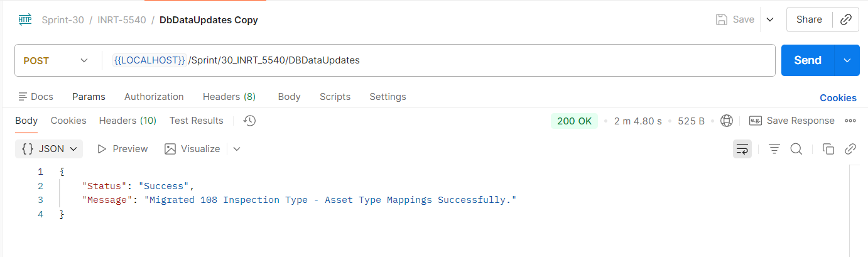Switch to the Authorization tab
Image resolution: width=868 pixels, height=257 pixels.
click(x=154, y=97)
